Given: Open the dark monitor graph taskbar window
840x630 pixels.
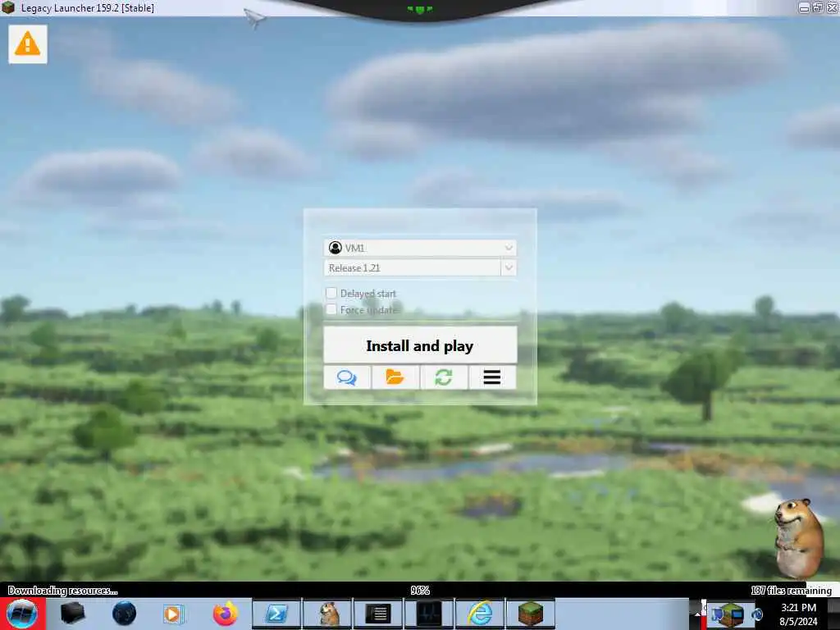Looking at the screenshot, I should [x=429, y=614].
